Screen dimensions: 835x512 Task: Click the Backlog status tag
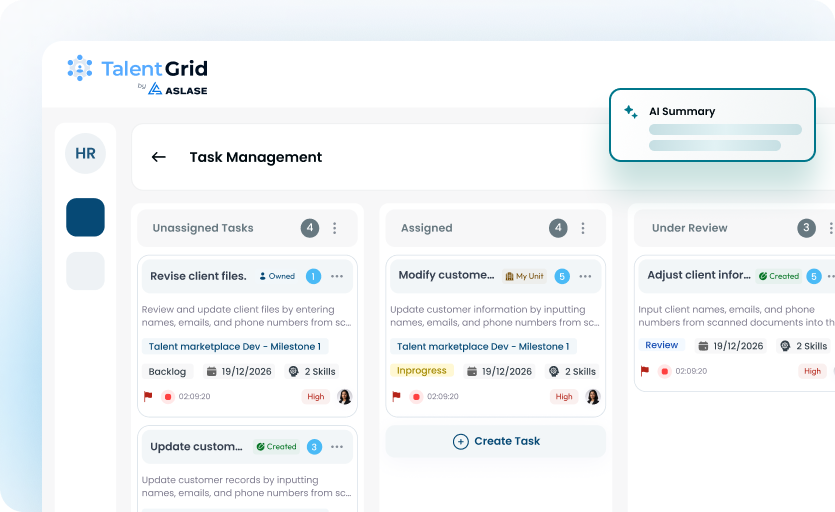pyautogui.click(x=167, y=371)
